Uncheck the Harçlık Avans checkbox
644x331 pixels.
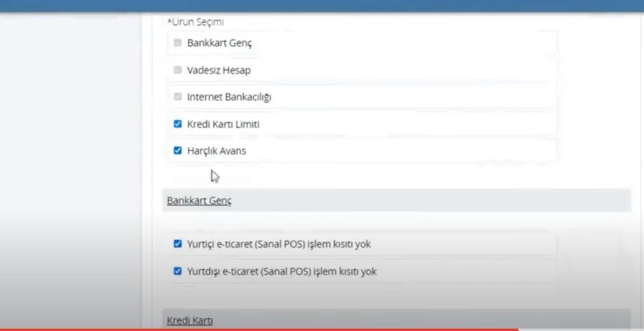(177, 151)
